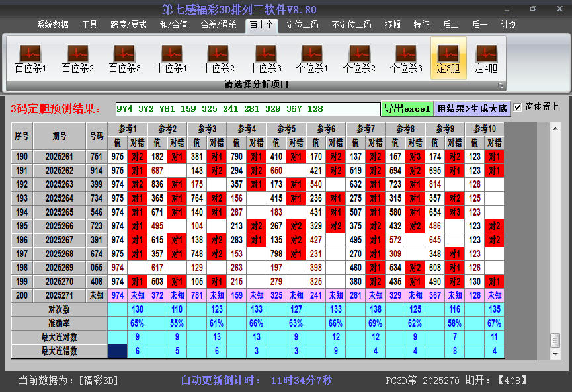Screen dimensions: 572x392
Task: Open the 振幅 menu
Action: [x=390, y=24]
